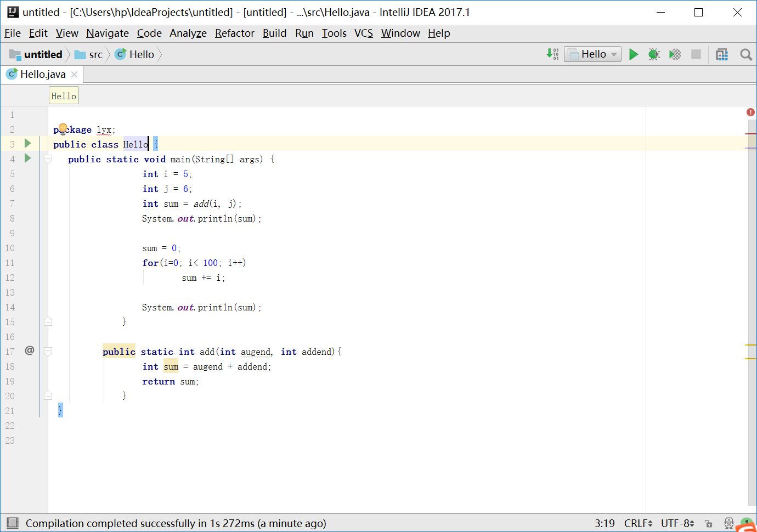The image size is (757, 532).
Task: Click the for keyword on line 11
Action: tap(150, 263)
